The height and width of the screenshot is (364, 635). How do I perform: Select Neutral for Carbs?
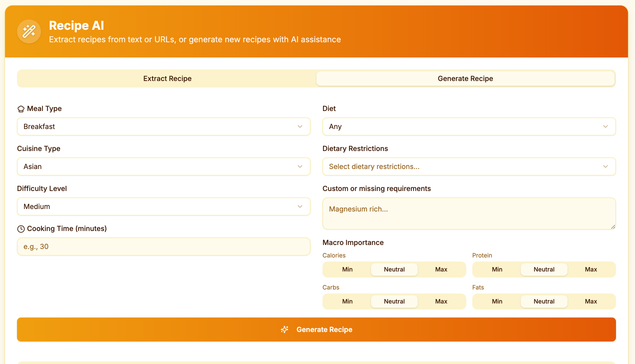394,301
